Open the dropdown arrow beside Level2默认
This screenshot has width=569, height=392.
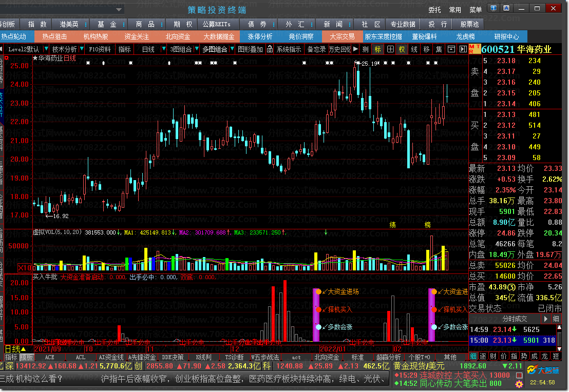(46, 49)
